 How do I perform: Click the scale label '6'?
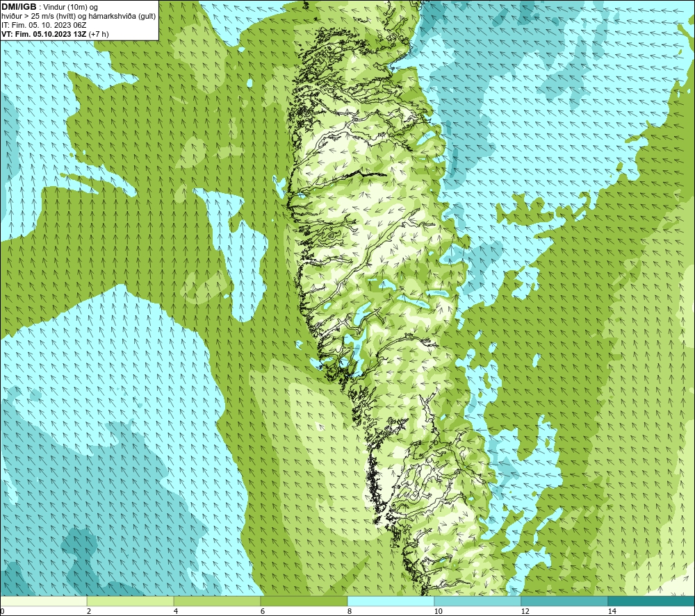tap(263, 612)
